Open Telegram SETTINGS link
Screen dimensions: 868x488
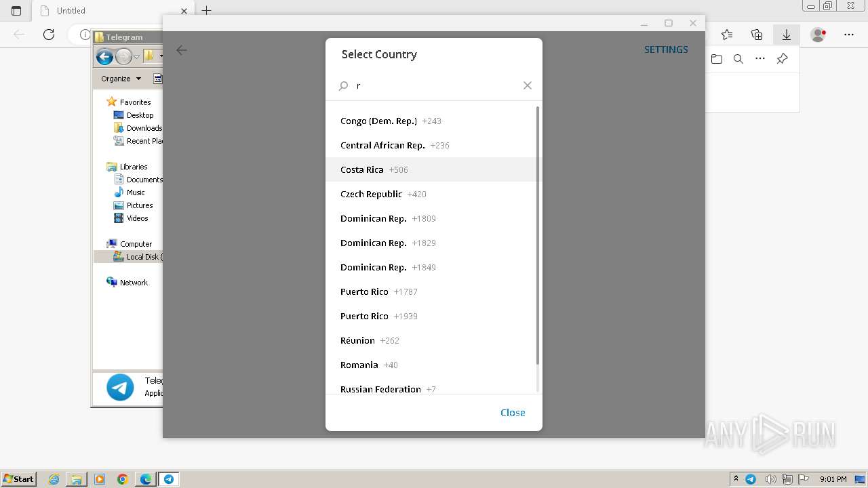[x=666, y=49]
